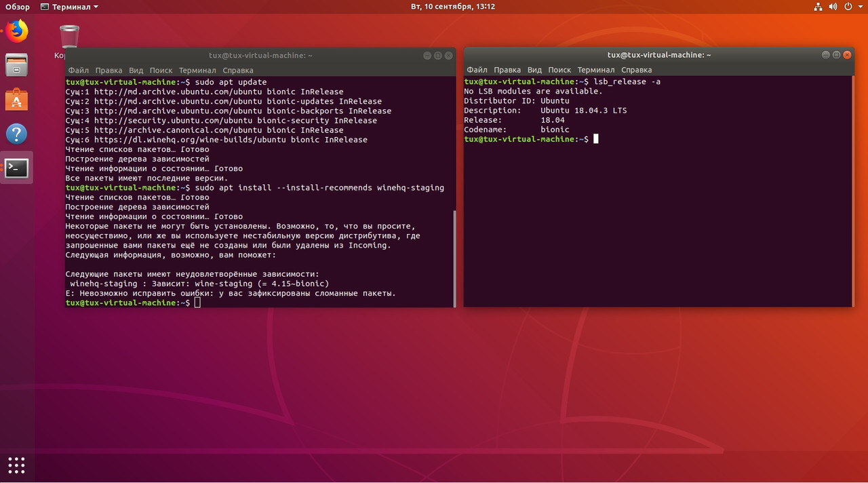Click 'No LSB modules are available.' line

[x=533, y=91]
